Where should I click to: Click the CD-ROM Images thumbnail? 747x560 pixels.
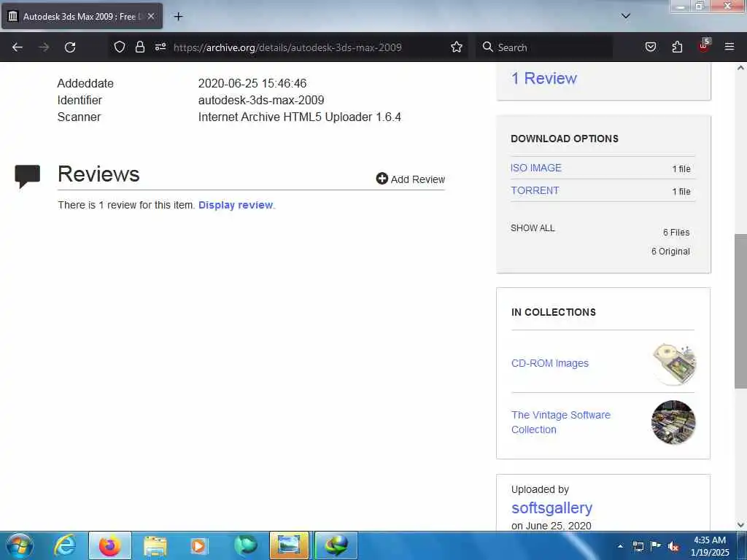[x=673, y=363]
